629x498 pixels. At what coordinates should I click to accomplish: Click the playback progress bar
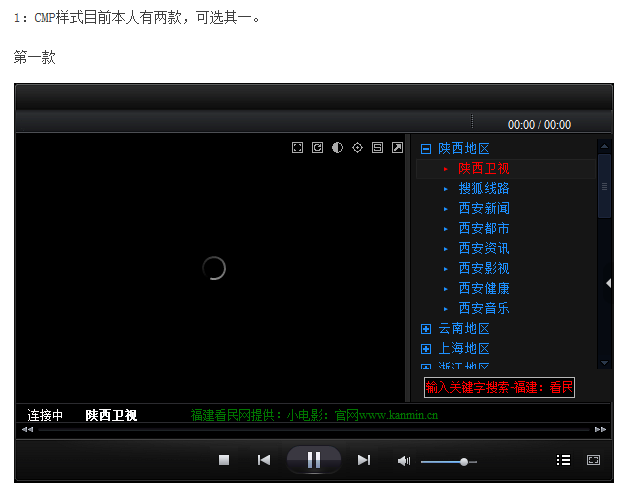point(314,430)
